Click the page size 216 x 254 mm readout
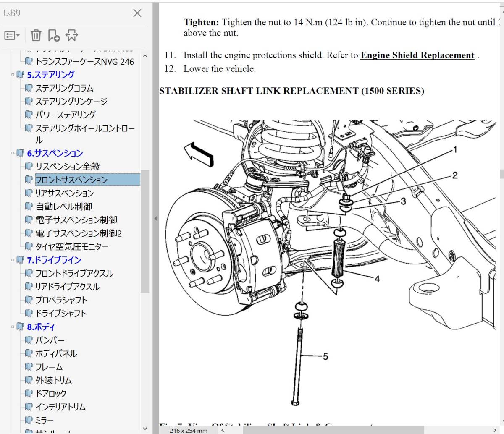This screenshot has width=504, height=434. click(189, 430)
